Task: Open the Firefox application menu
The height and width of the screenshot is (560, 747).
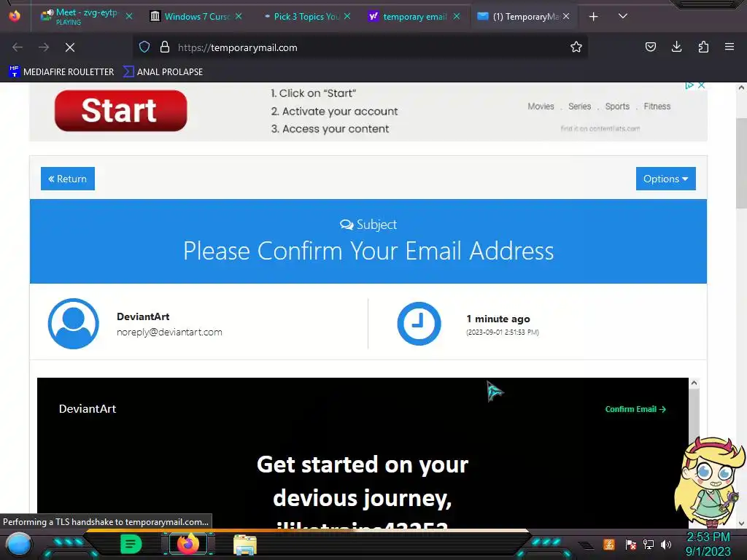Action: (729, 47)
